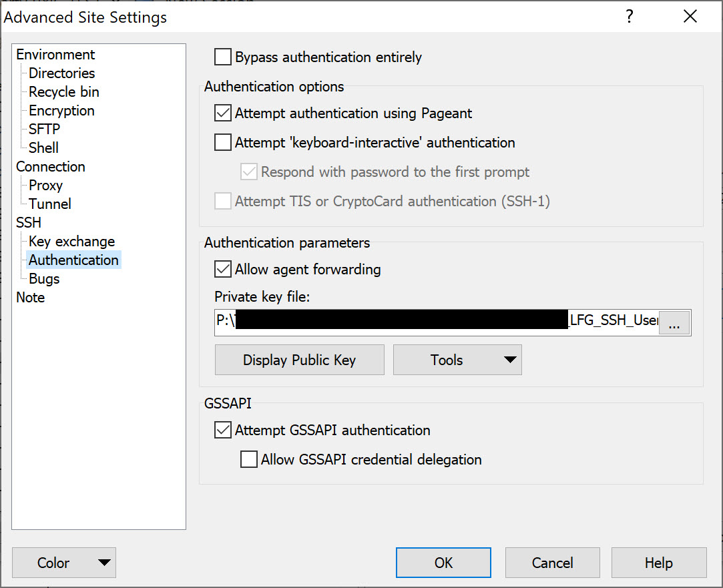Screen dimensions: 723x588
Task: Click the question mark help icon in title bar
Action: (x=629, y=17)
